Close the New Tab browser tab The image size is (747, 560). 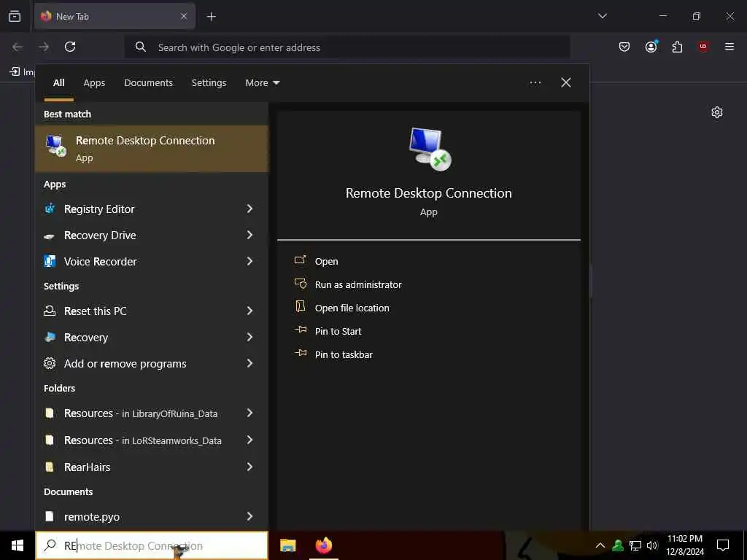click(x=184, y=16)
